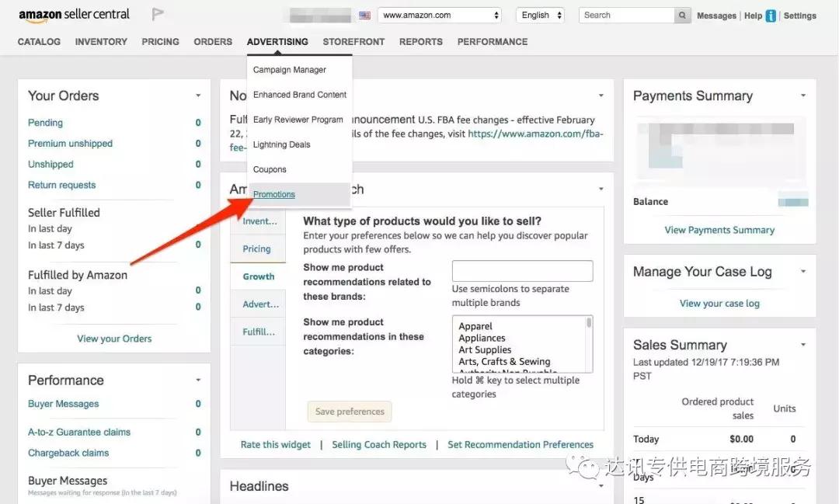Switch to the Fulfill... tab
The width and height of the screenshot is (839, 504).
click(259, 332)
